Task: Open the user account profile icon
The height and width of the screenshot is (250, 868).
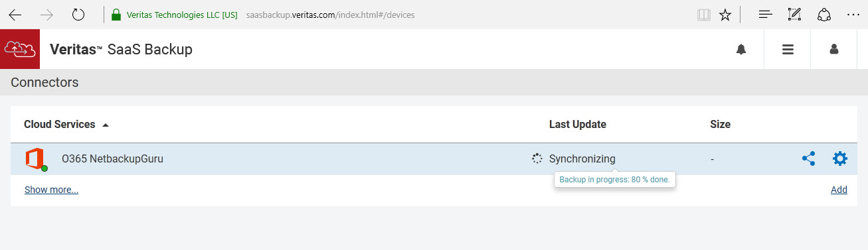Action: coord(834,49)
